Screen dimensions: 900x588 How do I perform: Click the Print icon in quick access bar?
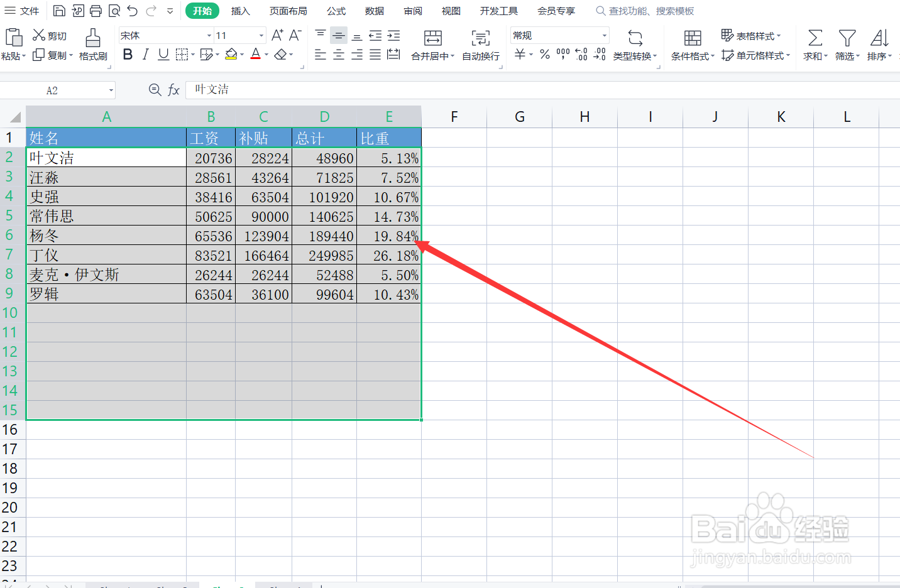[96, 11]
